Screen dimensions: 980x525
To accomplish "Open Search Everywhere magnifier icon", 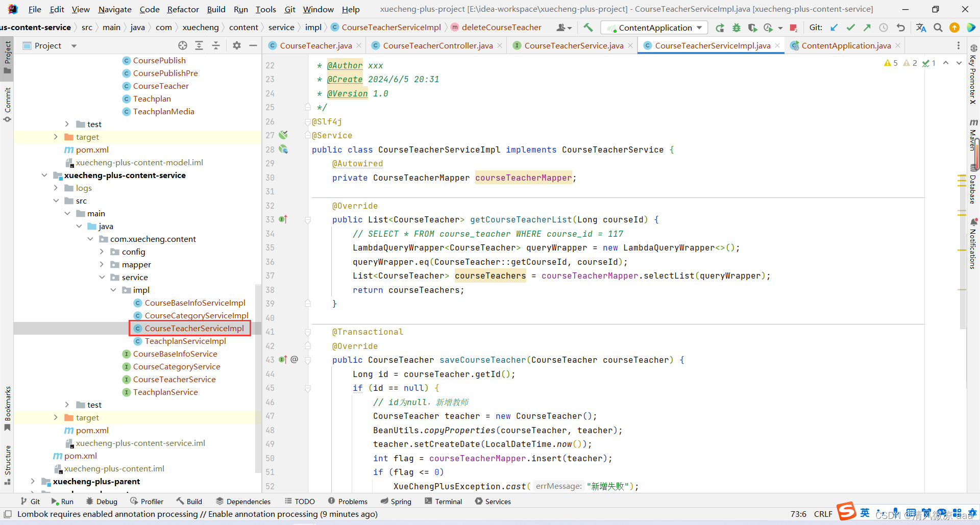I will coord(938,28).
